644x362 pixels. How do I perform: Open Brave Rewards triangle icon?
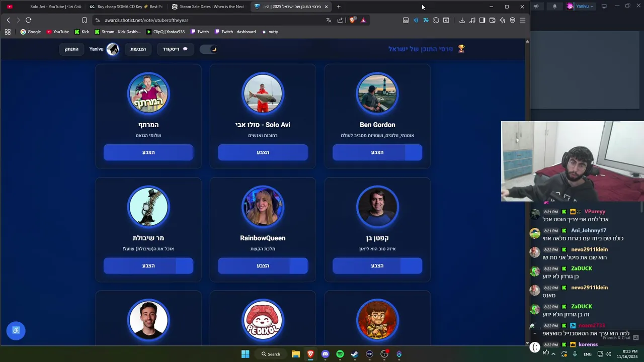363,20
